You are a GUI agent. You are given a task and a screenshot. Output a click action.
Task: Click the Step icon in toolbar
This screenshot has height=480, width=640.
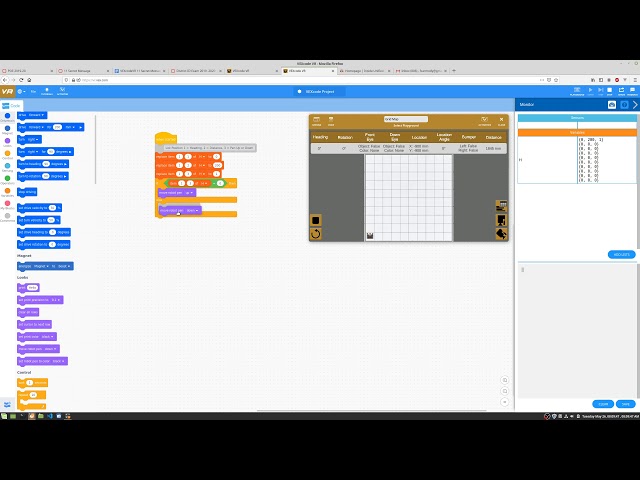(x=600, y=91)
